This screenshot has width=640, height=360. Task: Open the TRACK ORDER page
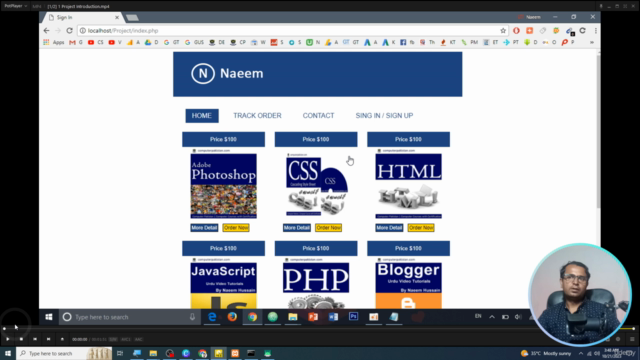tap(257, 116)
